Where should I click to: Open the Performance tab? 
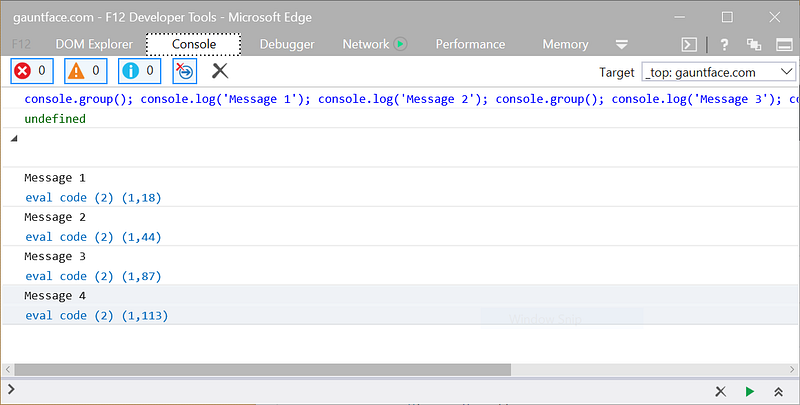tap(470, 44)
